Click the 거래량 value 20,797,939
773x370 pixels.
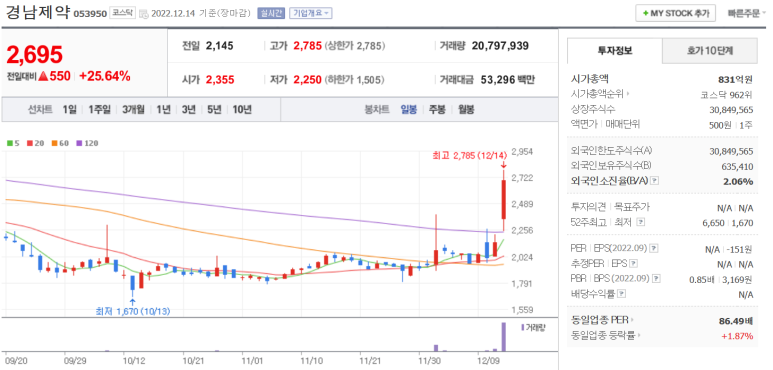500,46
